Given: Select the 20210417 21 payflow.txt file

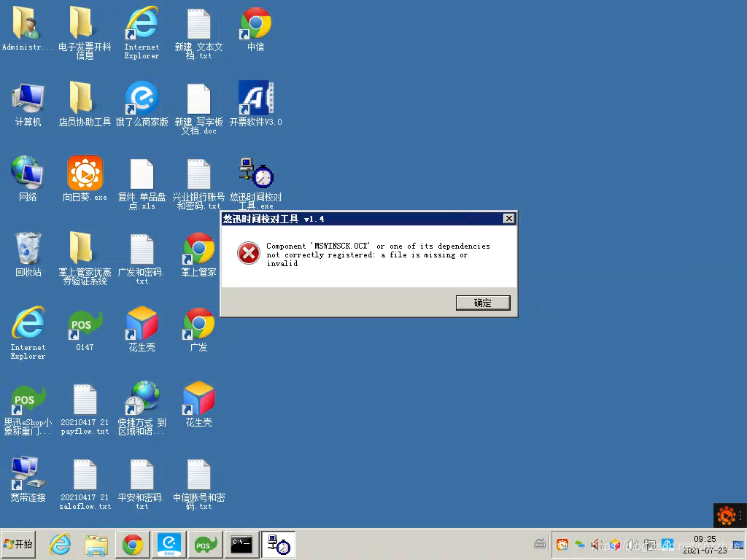Looking at the screenshot, I should [85, 410].
